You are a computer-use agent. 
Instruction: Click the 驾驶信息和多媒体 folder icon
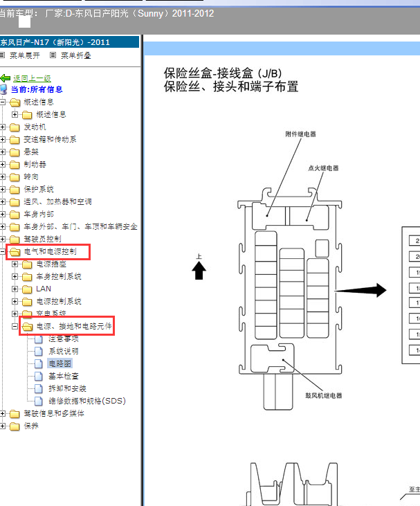[15, 414]
